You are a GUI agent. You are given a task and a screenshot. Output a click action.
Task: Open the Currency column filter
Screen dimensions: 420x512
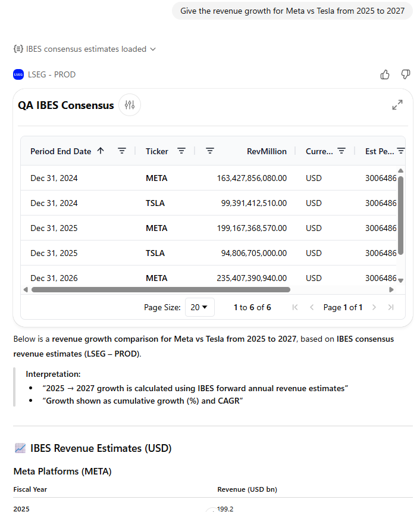coord(342,151)
